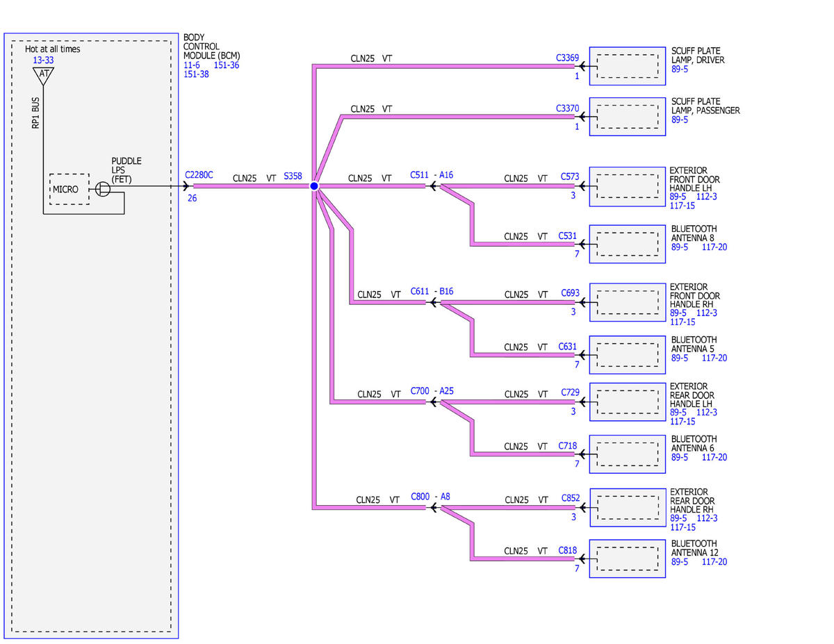Screen dimensions: 834x644
Task: Click the "Hot at all times" label
Action: tap(52, 49)
